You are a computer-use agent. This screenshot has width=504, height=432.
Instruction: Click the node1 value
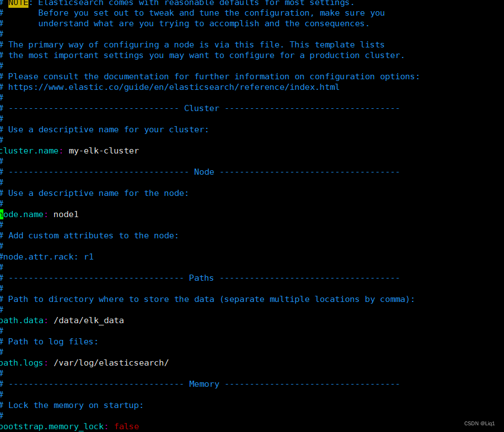[x=66, y=214]
